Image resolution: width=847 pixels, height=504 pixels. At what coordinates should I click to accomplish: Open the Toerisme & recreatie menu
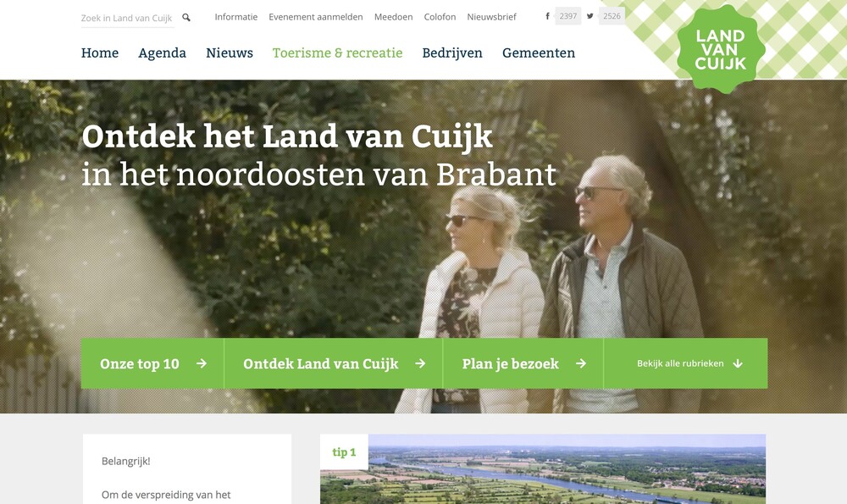338,53
